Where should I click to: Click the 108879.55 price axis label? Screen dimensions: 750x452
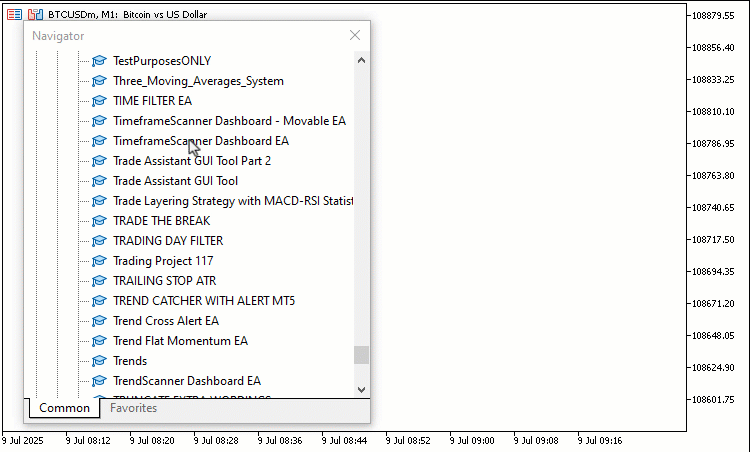[x=713, y=16]
